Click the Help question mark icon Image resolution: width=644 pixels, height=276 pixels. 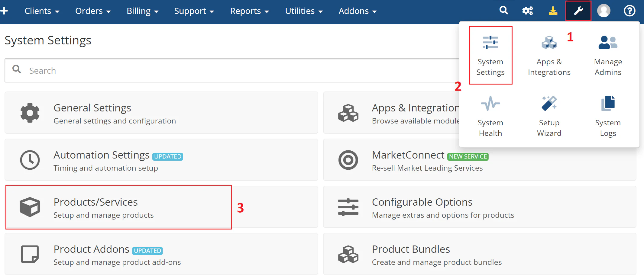tap(629, 11)
